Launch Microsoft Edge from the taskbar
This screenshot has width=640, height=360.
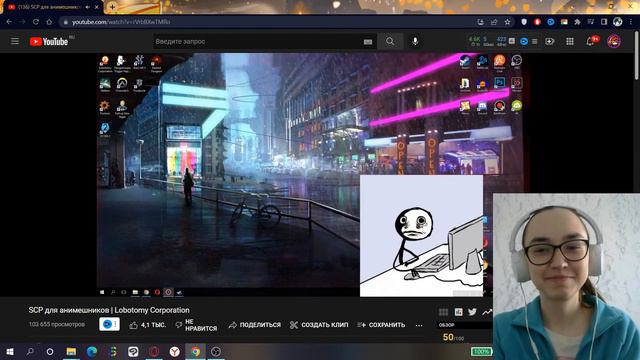(91, 351)
